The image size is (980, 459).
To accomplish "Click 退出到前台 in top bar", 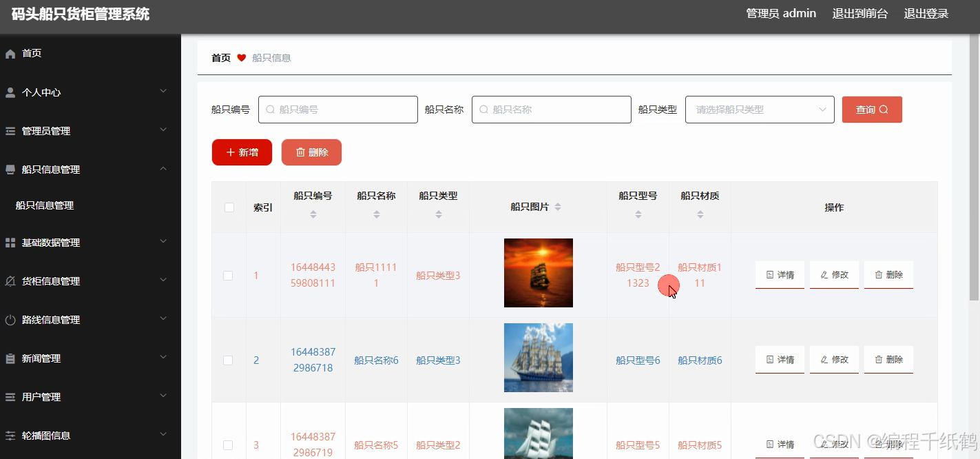I will (860, 14).
